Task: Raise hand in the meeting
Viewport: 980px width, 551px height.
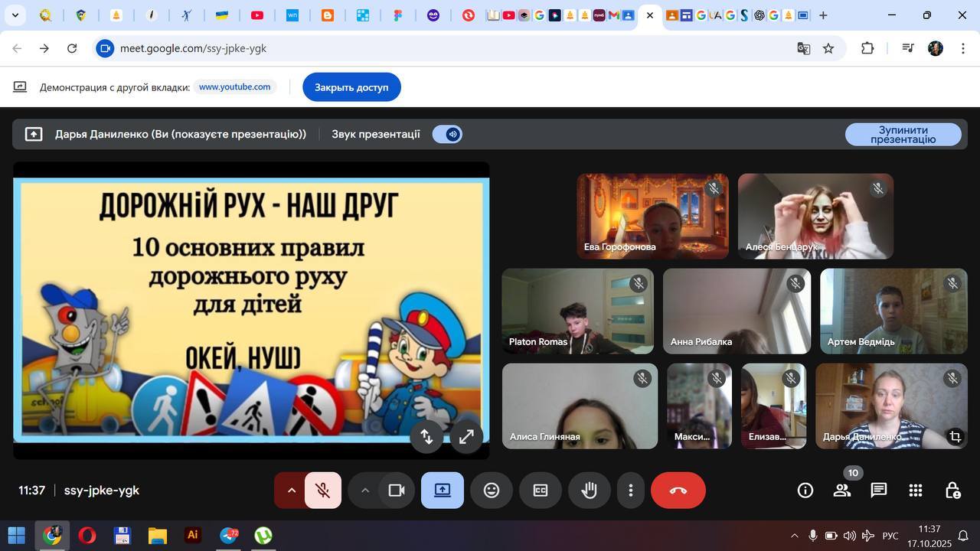Action: [589, 491]
